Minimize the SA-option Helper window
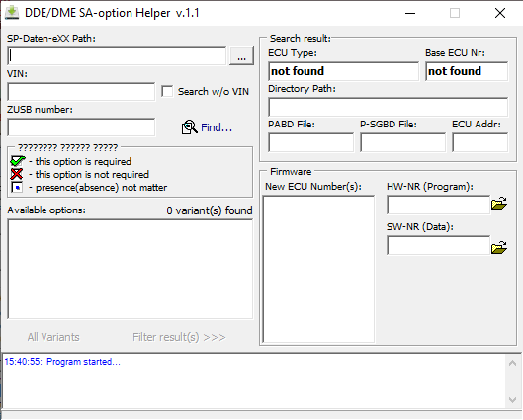523x420 pixels. [410, 13]
